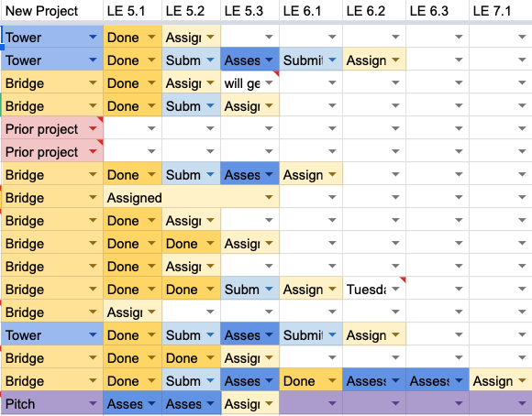This screenshot has width=532, height=416.
Task: Open the 'Assess' chip in LE 6.2 column
Action: [x=374, y=381]
